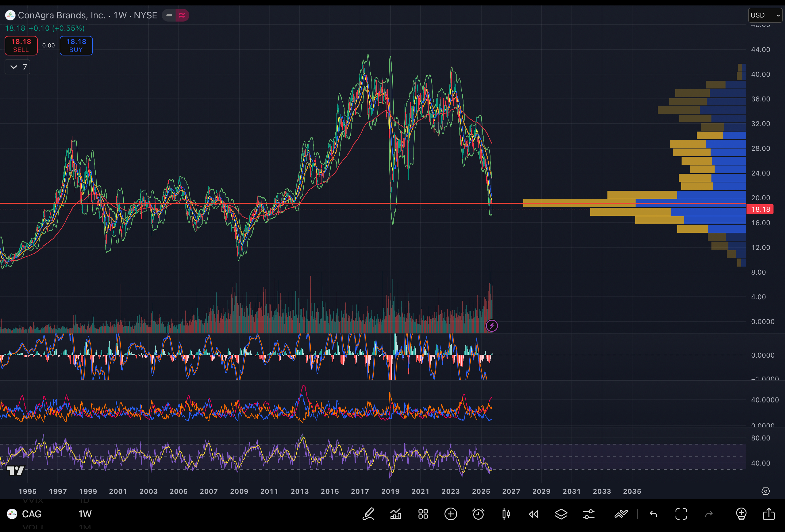
Task: Open the 1W interval selector
Action: coord(85,514)
